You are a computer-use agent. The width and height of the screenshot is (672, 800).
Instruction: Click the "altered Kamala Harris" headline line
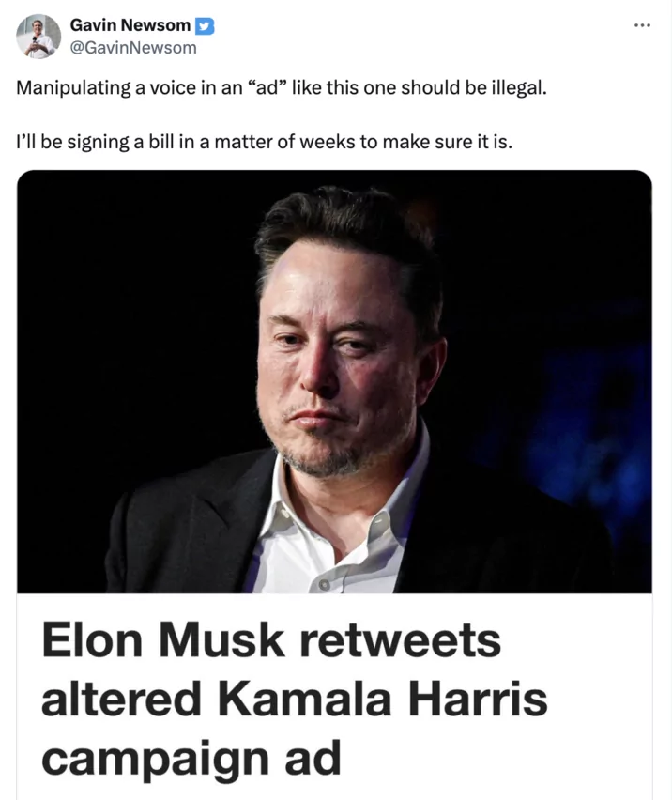[294, 700]
